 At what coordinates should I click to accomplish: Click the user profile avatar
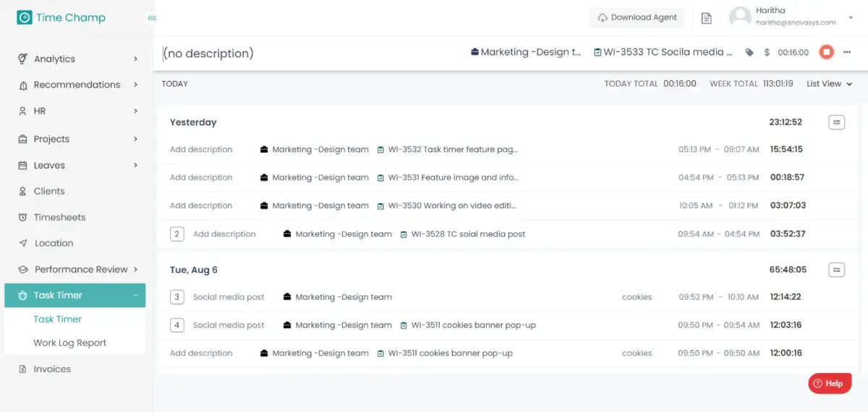[739, 17]
